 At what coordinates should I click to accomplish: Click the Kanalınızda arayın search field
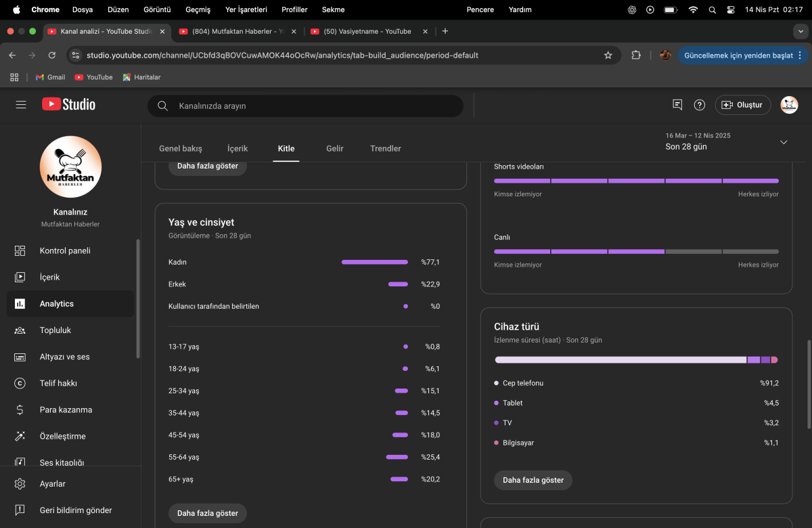point(306,106)
